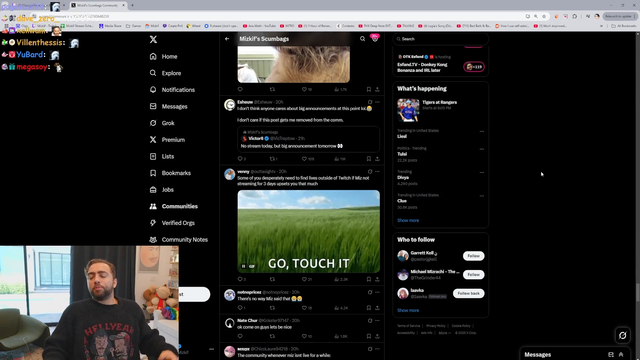This screenshot has height=360, width=640.
Task: Open account options menu near profile
Action: tap(211, 349)
